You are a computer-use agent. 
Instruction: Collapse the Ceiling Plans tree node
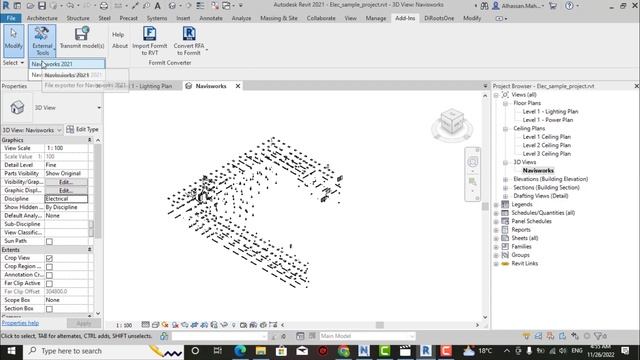click(505, 129)
